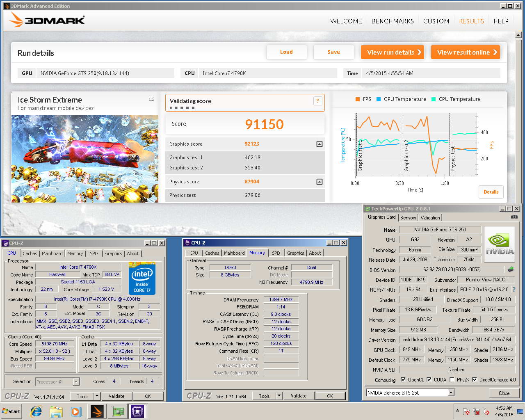Open the HELP tab in 3DMark

(x=501, y=21)
